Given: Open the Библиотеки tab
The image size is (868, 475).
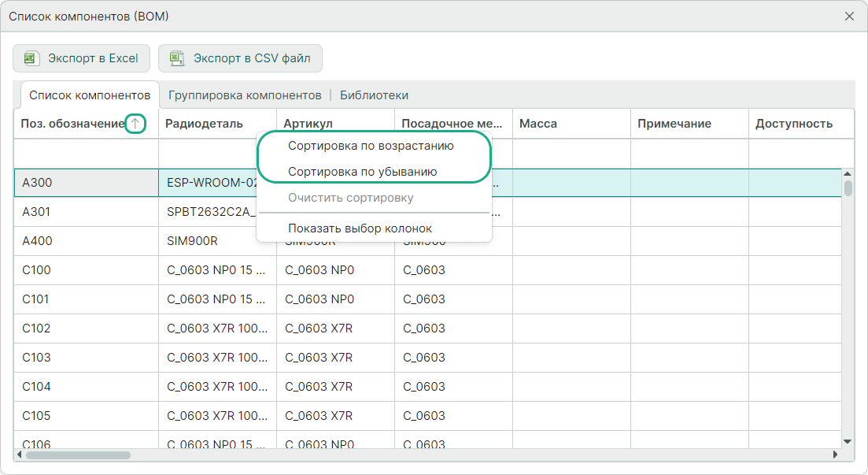Looking at the screenshot, I should click(374, 95).
